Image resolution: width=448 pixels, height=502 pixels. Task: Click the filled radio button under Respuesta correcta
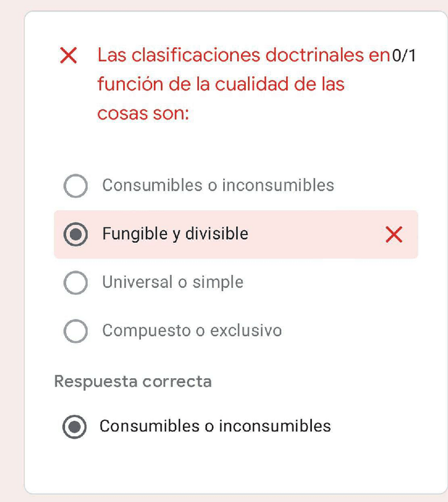coord(75,427)
